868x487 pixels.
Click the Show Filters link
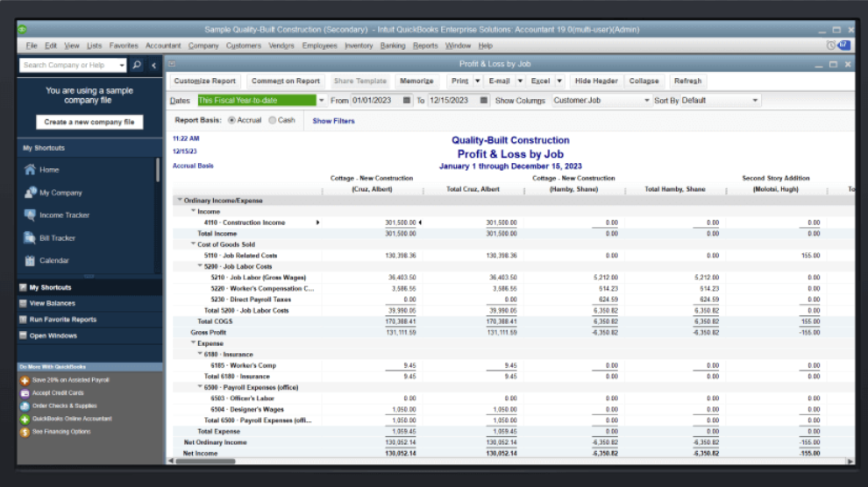333,121
